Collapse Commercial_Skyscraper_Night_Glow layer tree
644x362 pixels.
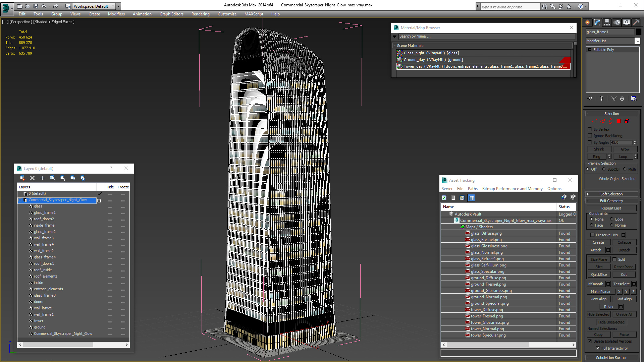[x=20, y=200]
